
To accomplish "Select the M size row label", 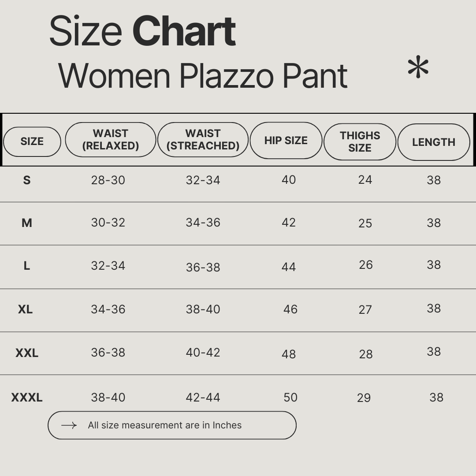I will click(x=27, y=223).
